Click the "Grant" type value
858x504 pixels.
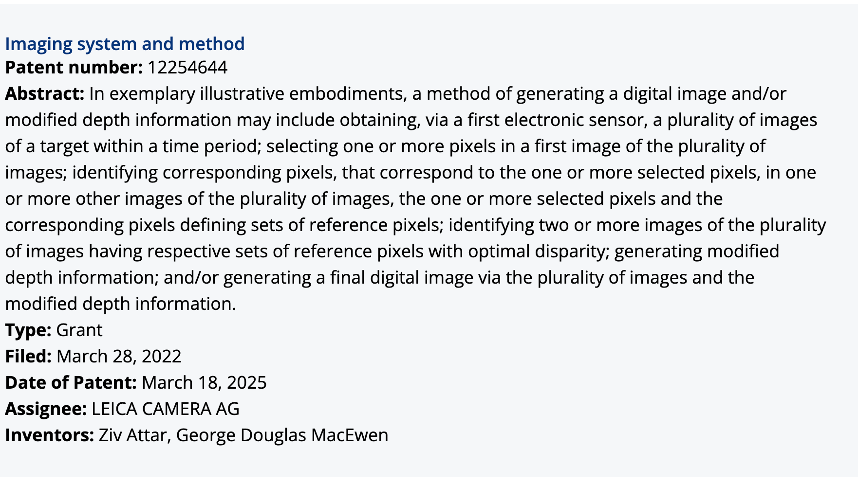click(79, 330)
